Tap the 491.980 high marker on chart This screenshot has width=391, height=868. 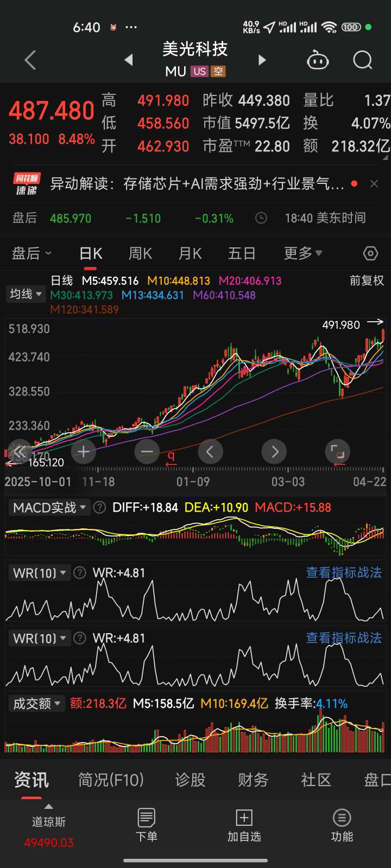coord(341,325)
